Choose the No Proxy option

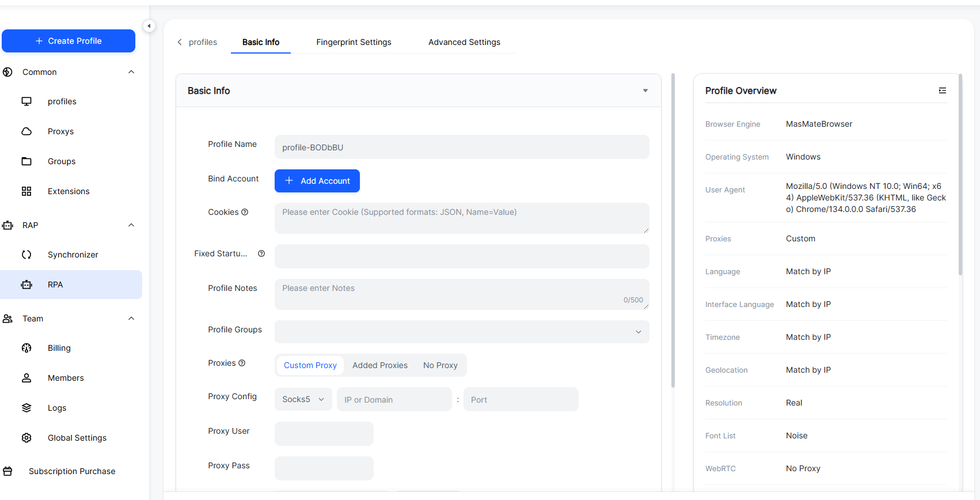tap(440, 365)
